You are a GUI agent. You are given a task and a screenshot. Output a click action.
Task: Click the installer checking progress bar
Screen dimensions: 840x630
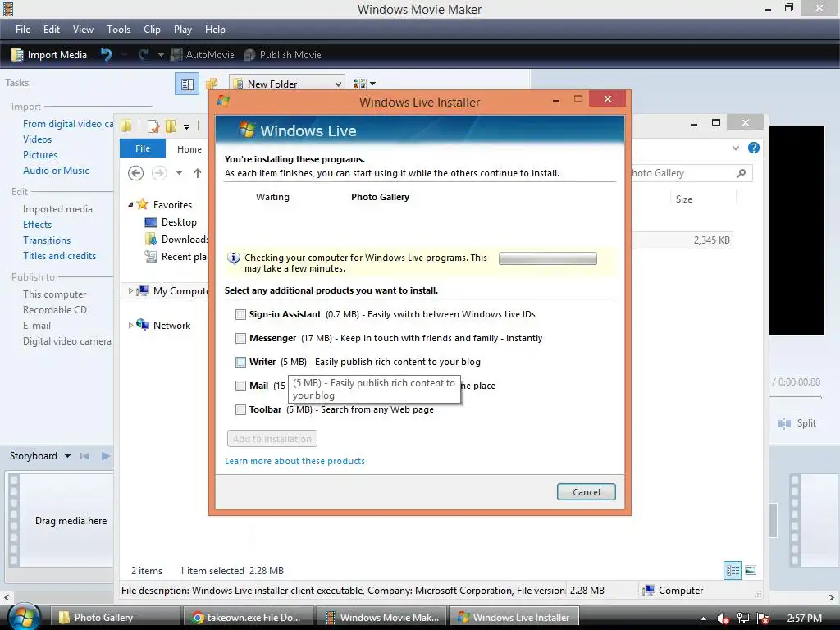547,258
